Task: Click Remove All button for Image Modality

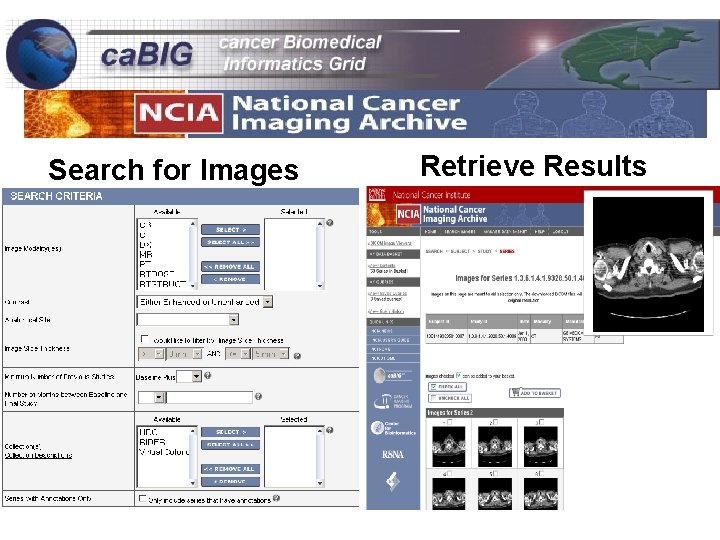Action: [x=230, y=267]
